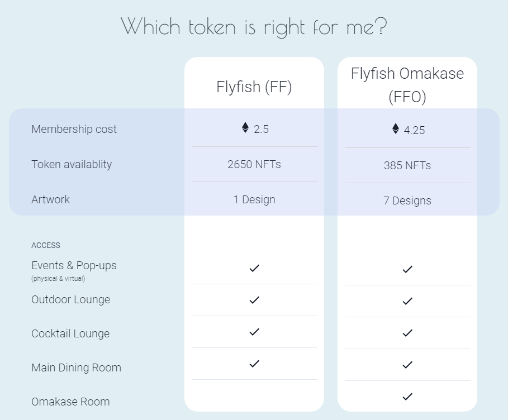The image size is (508, 420).
Task: Click the 7 Designs value
Action: 407,201
